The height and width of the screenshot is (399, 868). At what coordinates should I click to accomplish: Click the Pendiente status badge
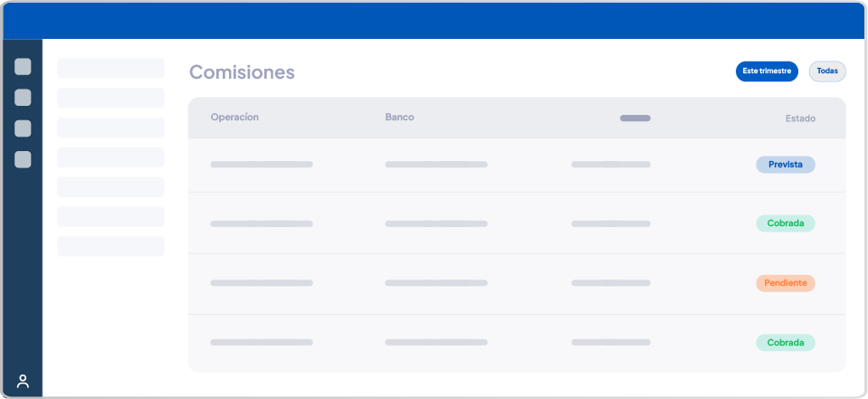[x=786, y=283]
